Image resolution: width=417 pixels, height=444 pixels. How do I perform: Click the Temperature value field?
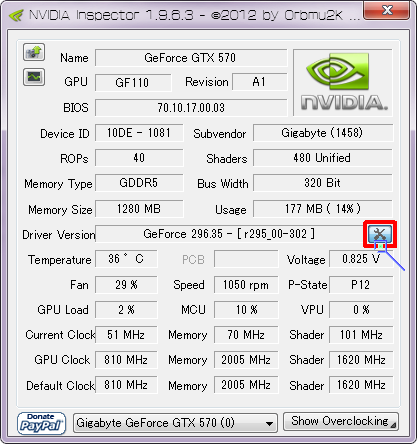(126, 259)
